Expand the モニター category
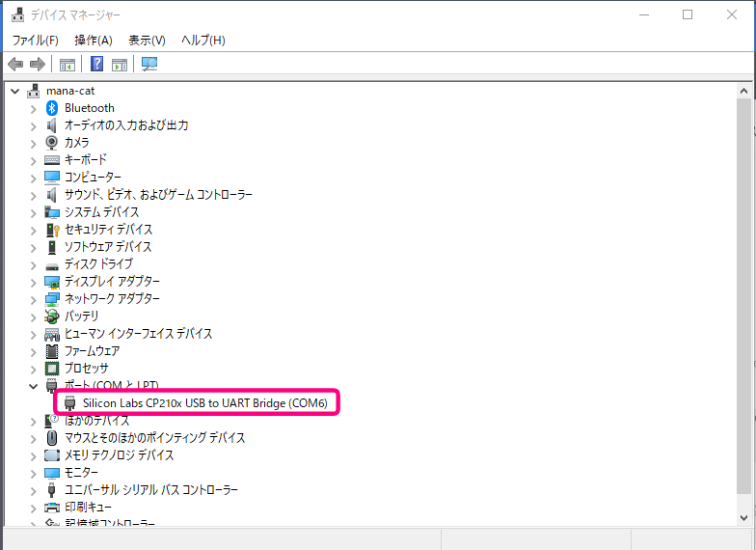 (x=33, y=473)
